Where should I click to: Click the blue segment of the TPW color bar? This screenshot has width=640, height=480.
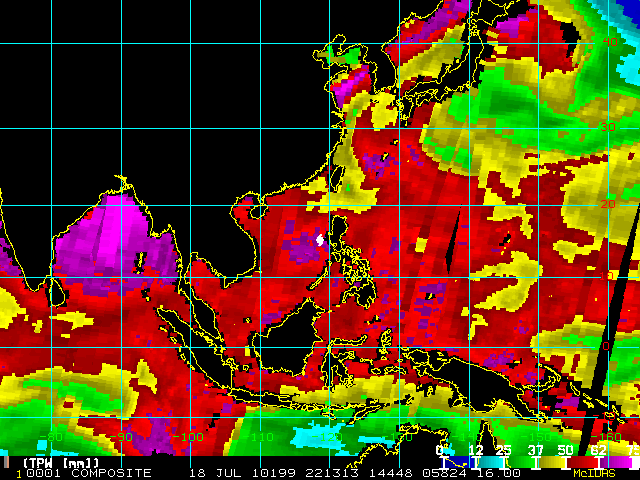[x=458, y=462]
